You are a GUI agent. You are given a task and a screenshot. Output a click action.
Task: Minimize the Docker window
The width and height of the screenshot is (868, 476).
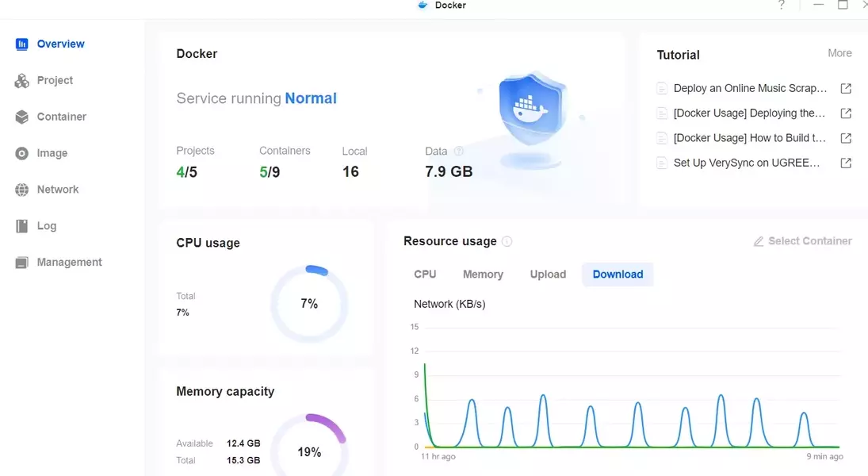(818, 5)
